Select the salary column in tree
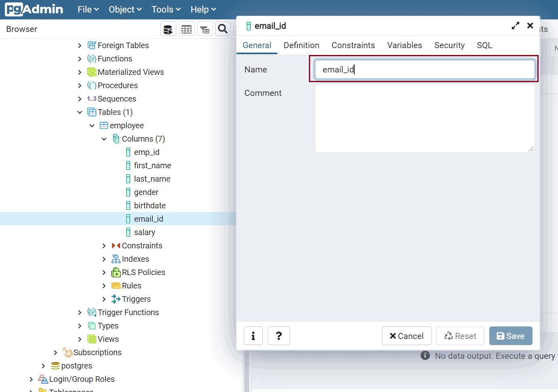Image resolution: width=558 pixels, height=392 pixels. [x=144, y=232]
